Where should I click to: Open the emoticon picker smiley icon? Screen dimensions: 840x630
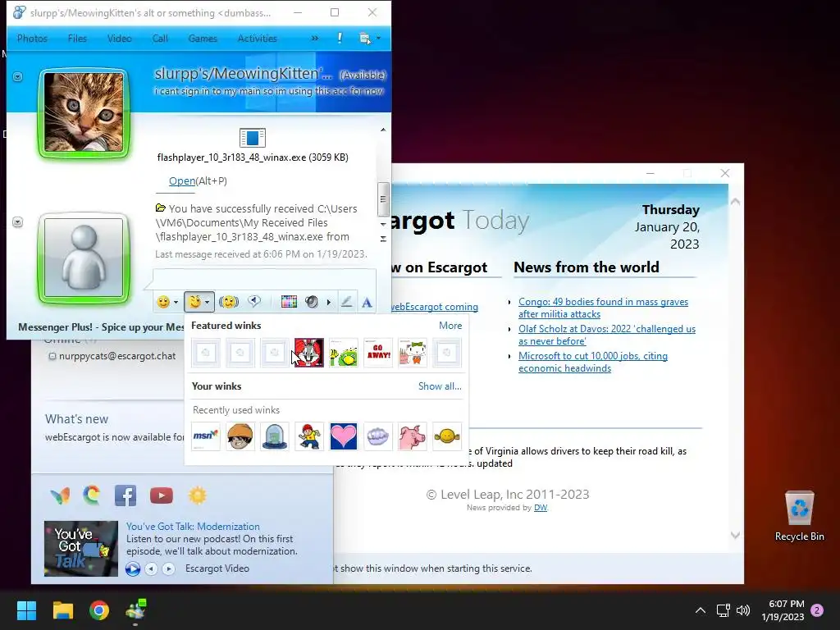163,302
